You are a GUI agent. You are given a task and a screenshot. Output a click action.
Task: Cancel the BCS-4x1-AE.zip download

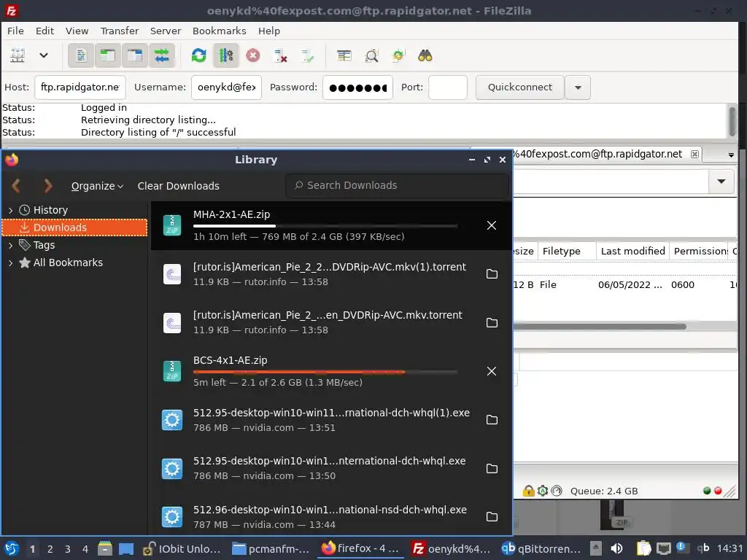pos(492,371)
